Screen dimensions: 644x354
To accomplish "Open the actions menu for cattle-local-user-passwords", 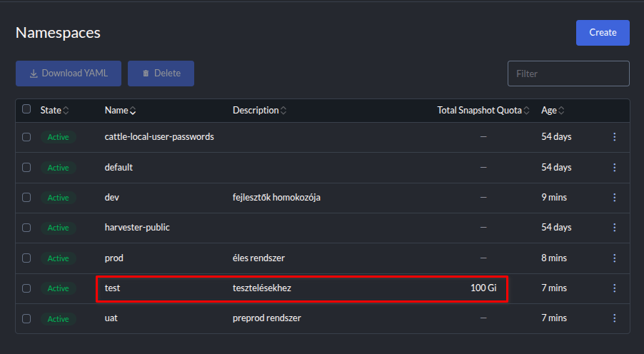I will click(614, 137).
